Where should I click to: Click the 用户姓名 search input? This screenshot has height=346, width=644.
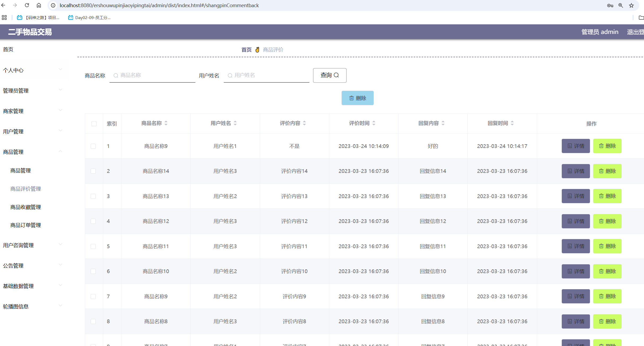(266, 75)
